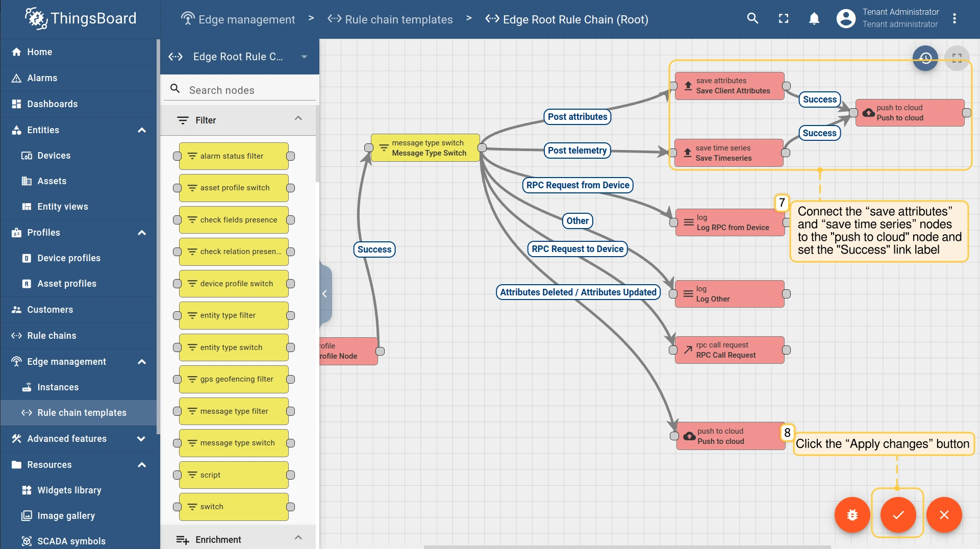980x549 pixels.
Task: Open the version history clock icon
Action: click(x=925, y=59)
